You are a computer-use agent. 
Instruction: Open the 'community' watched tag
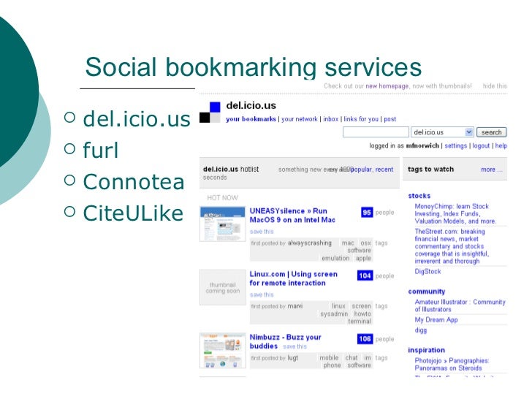coord(427,292)
